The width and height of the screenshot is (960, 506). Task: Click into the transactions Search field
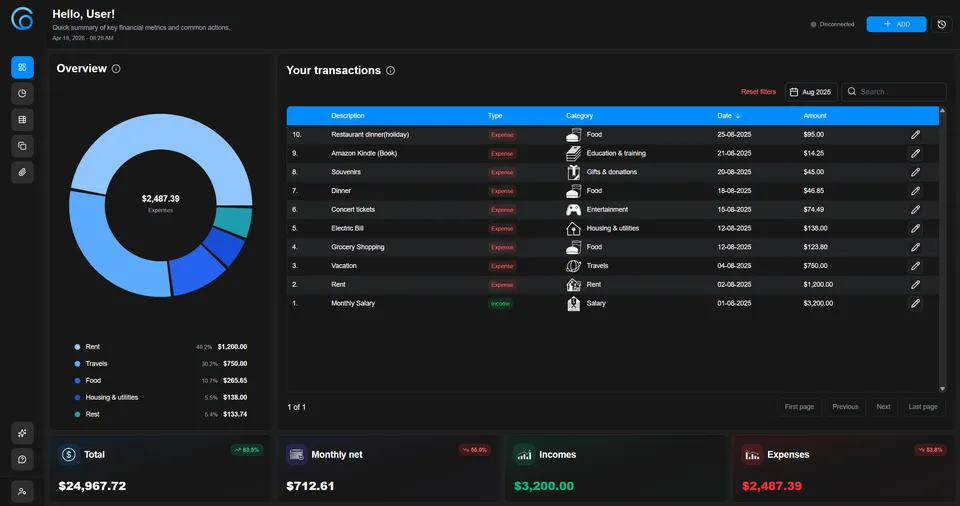(898, 92)
